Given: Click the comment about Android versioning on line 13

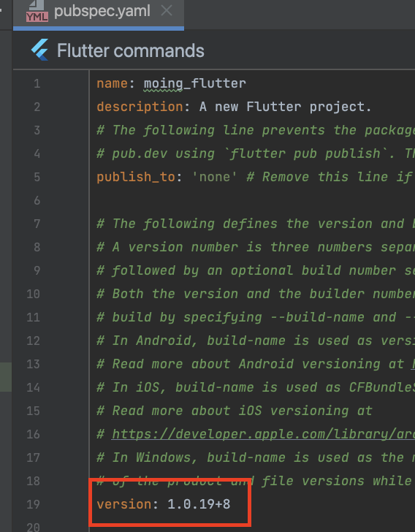Looking at the screenshot, I should pos(256,364).
